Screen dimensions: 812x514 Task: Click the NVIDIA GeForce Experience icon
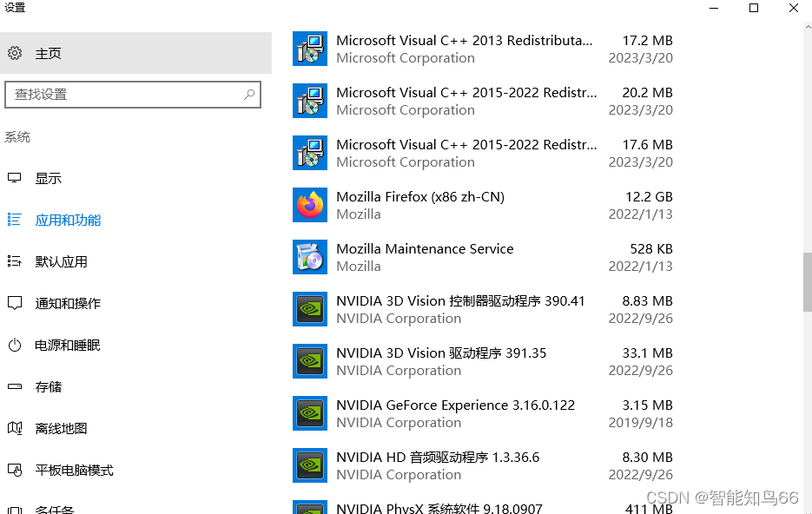310,413
